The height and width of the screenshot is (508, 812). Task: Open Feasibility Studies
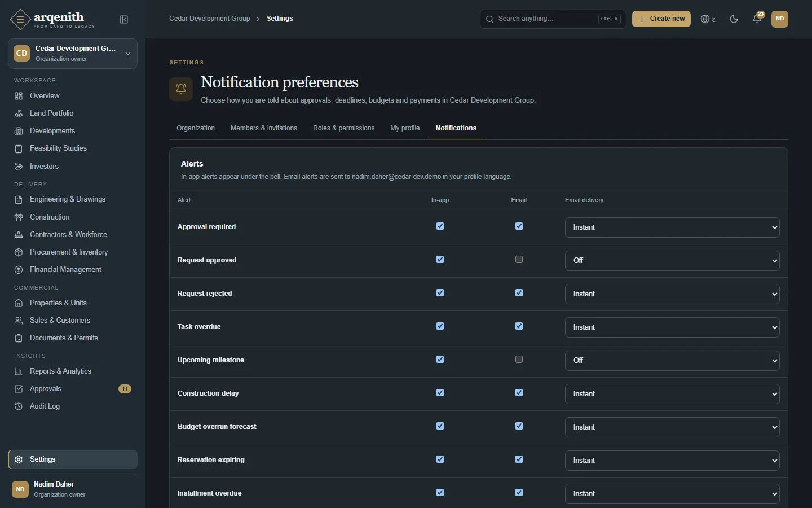click(x=73, y=148)
